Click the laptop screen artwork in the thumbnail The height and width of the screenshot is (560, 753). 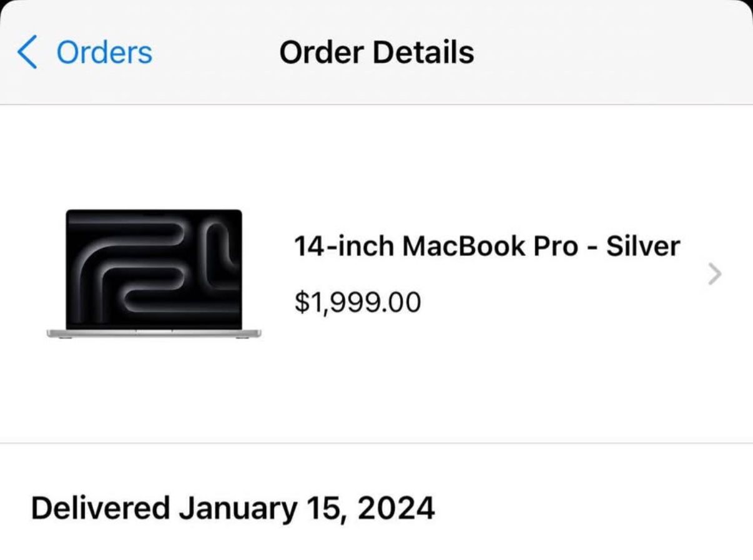156,268
